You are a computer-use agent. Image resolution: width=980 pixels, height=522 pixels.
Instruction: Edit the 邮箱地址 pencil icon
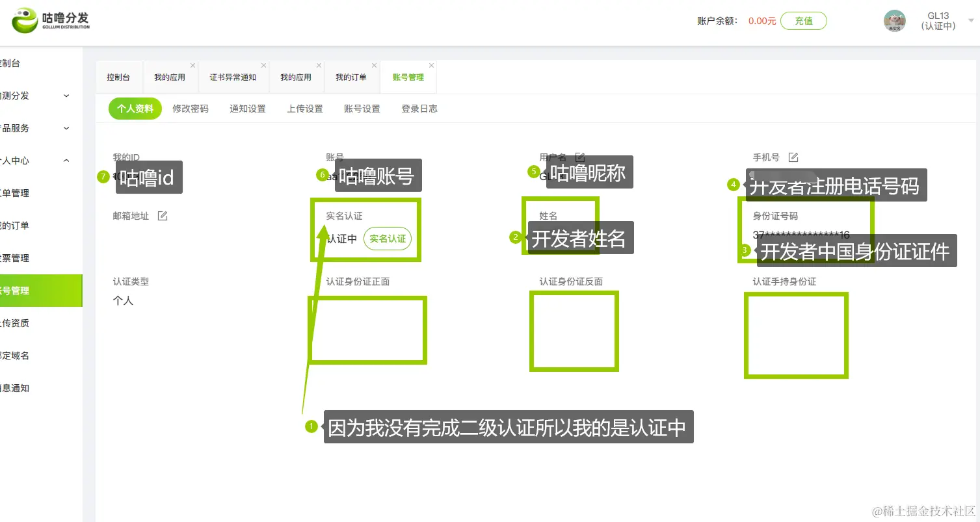coord(163,215)
